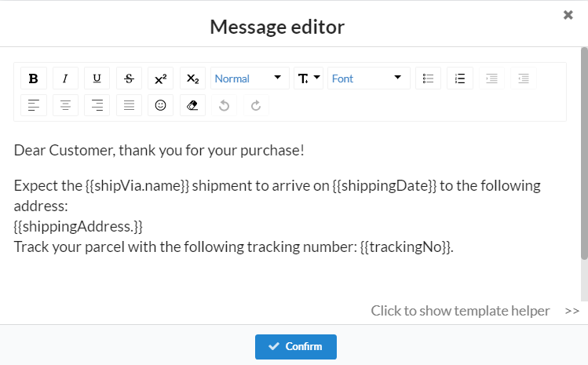Apply superscript formatting

(x=160, y=78)
